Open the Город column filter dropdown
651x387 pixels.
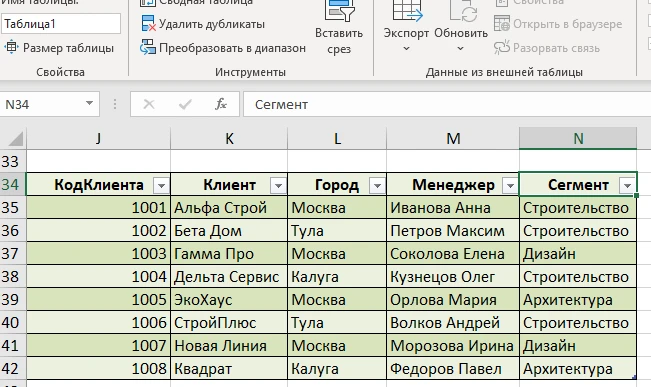click(377, 186)
